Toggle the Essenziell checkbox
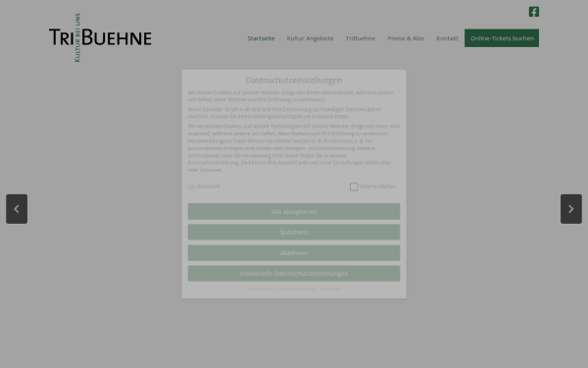 point(192,186)
